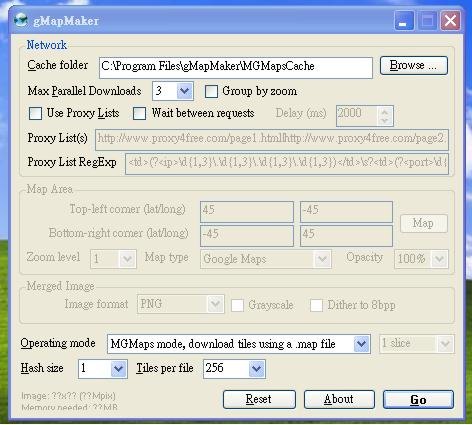Click the bottom-right latitude field showing -45

pos(247,236)
